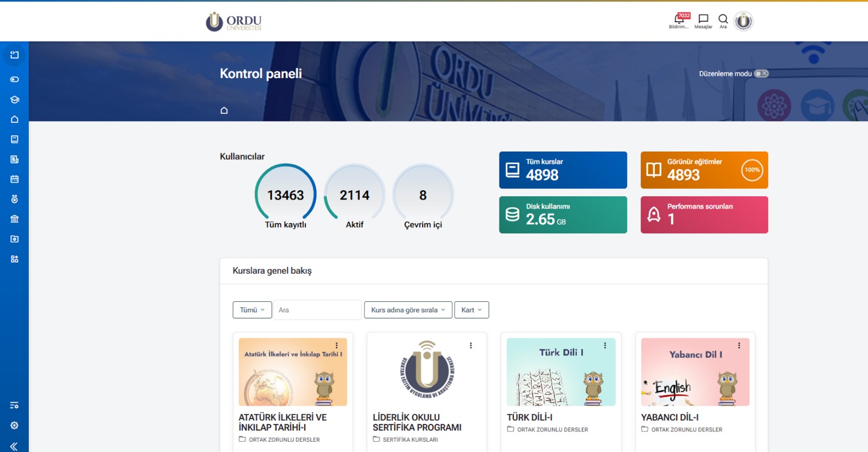Screen dimensions: 868x452
Task: Toggle Düzenleme modu switch
Action: [x=762, y=74]
